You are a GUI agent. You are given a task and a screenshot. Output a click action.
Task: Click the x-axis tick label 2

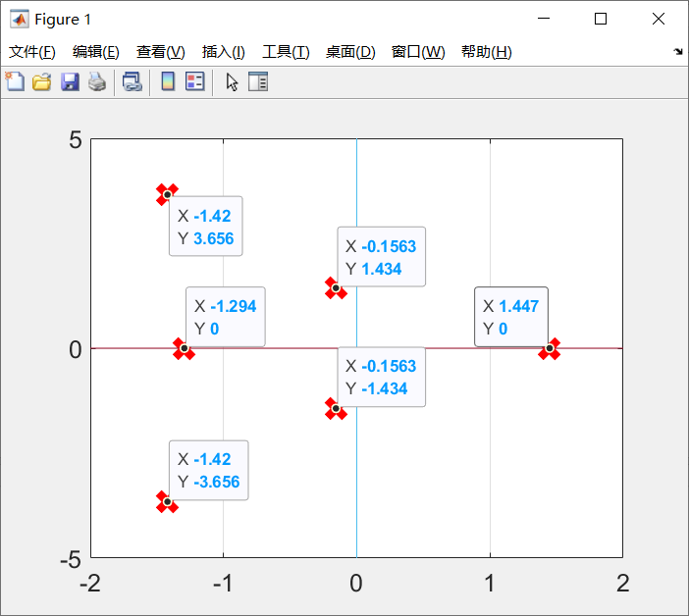point(622,584)
